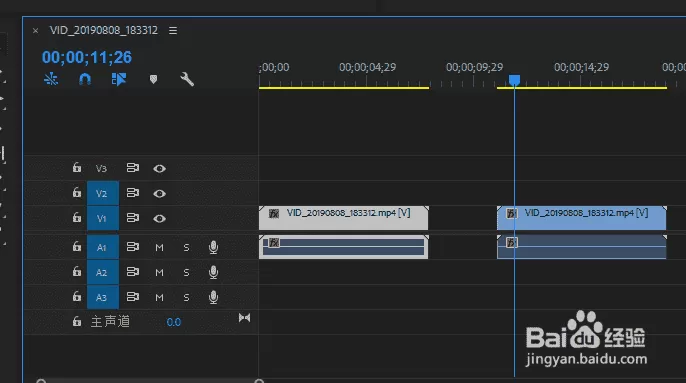Click the left zoom scrollbar handle
The height and width of the screenshot is (383, 686).
[41, 381]
